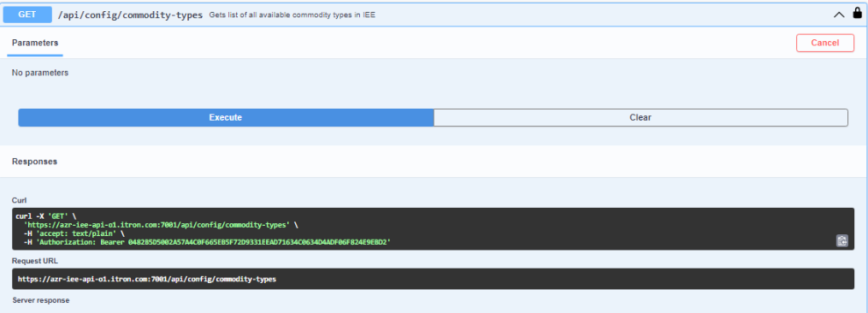This screenshot has width=868, height=313.
Task: Select the Parameters tab
Action: click(35, 44)
